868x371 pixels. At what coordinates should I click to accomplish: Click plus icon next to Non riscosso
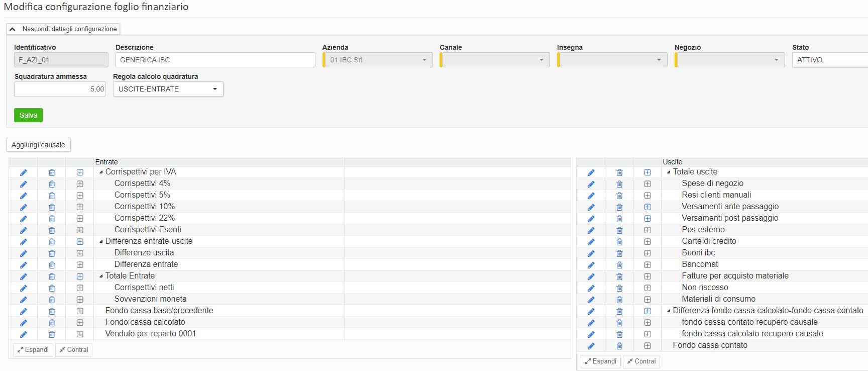point(647,288)
